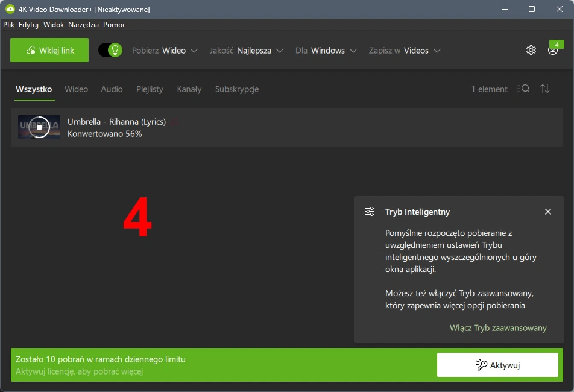Maximize the 4K Video Downloader window
This screenshot has height=392, width=574.
tap(532, 9)
